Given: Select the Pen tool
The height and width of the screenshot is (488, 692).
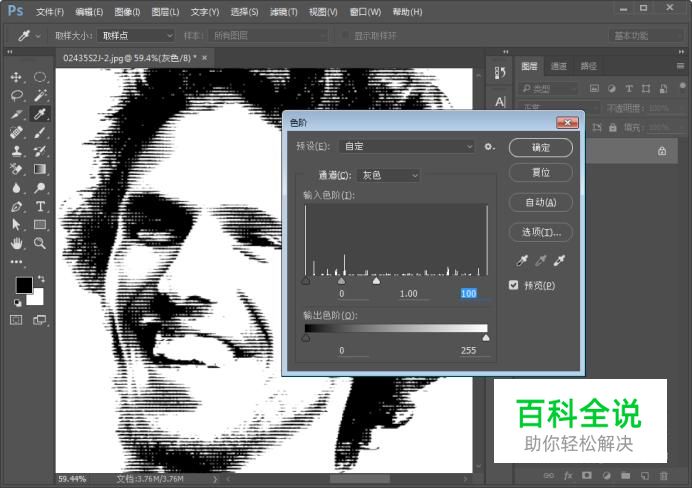Looking at the screenshot, I should pos(16,206).
